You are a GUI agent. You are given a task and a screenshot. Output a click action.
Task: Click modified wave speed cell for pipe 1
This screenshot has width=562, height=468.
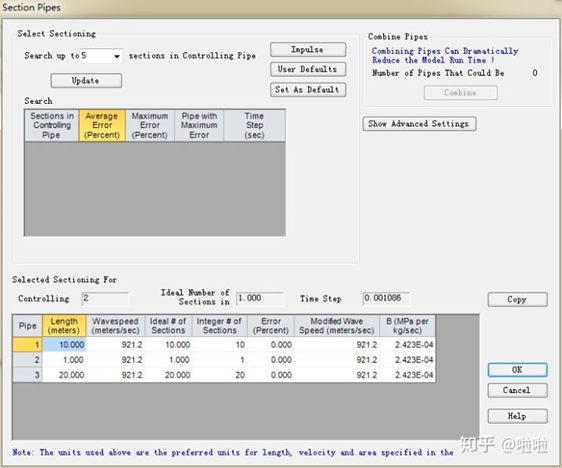click(337, 345)
